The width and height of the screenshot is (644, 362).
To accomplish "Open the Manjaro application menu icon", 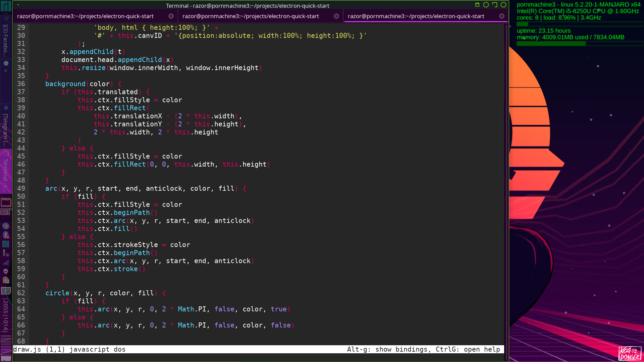I will pyautogui.click(x=6, y=6).
